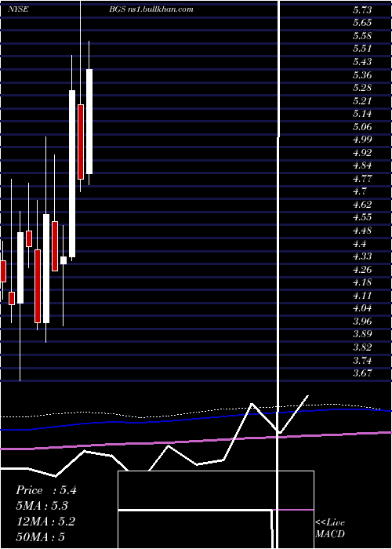Click the 5.58 price axis label

click(362, 36)
